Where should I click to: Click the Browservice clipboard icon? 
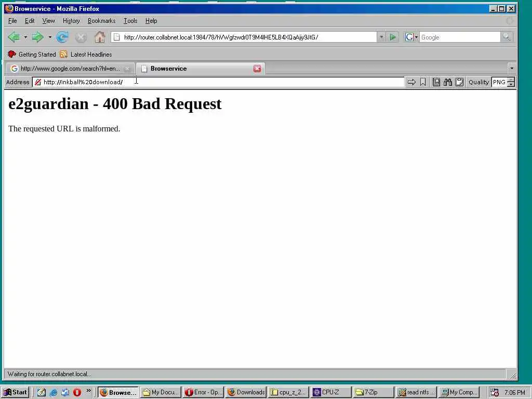click(459, 82)
